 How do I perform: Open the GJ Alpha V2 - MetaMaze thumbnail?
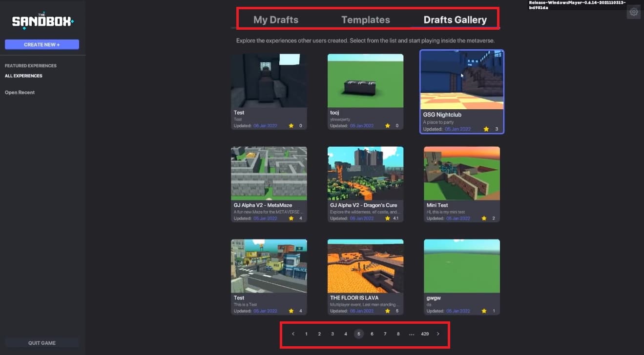coord(269,173)
